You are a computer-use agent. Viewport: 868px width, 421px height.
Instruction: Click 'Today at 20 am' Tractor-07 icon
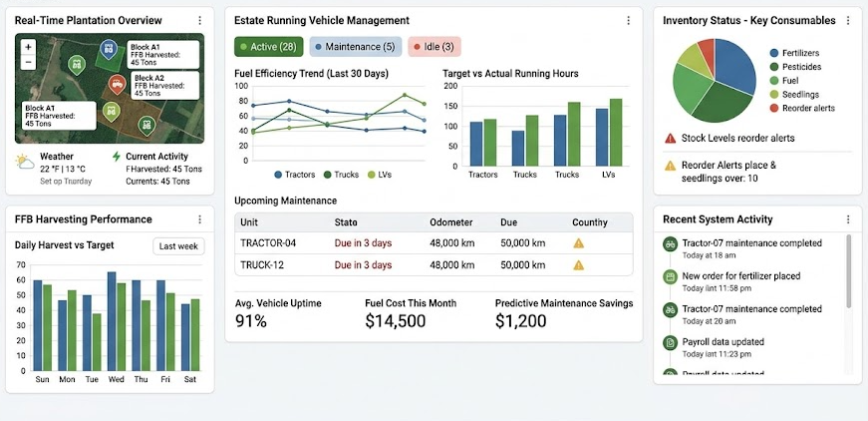(670, 309)
